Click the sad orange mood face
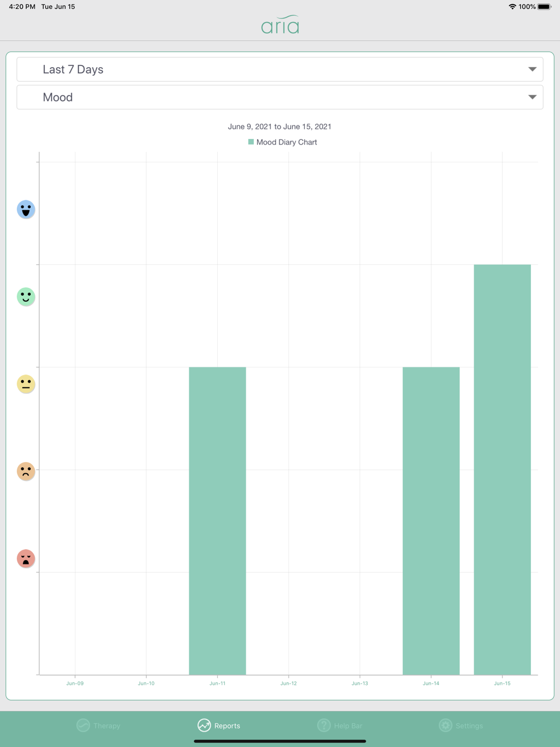This screenshot has height=747, width=560. pyautogui.click(x=26, y=471)
